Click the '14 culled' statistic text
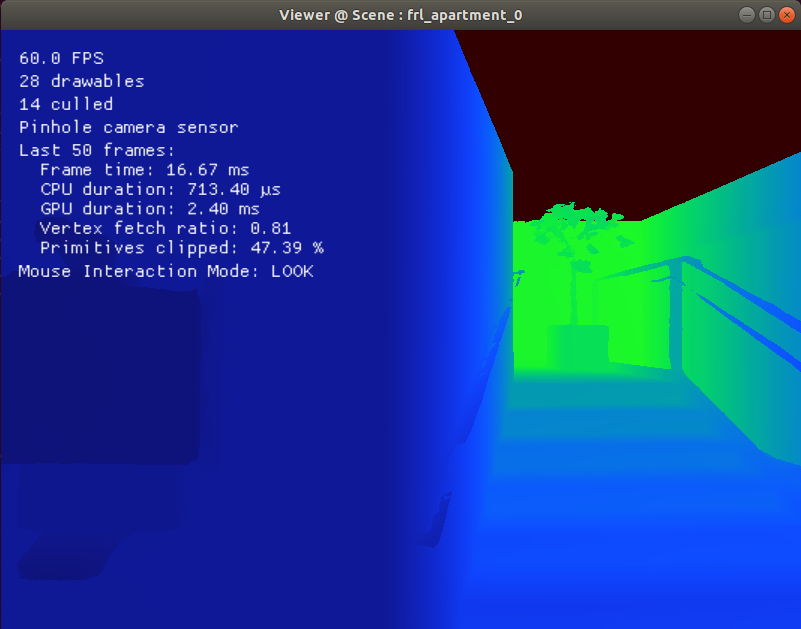Image resolution: width=801 pixels, height=629 pixels. (65, 104)
